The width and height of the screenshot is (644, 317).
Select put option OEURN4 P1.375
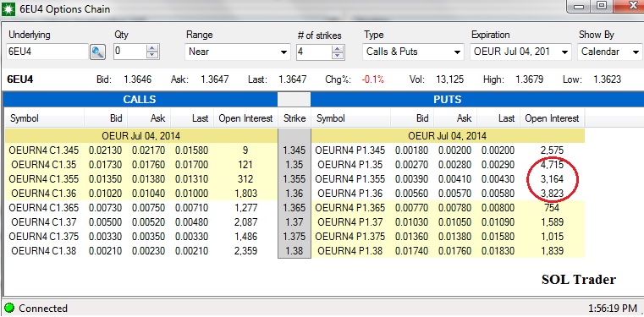click(350, 236)
